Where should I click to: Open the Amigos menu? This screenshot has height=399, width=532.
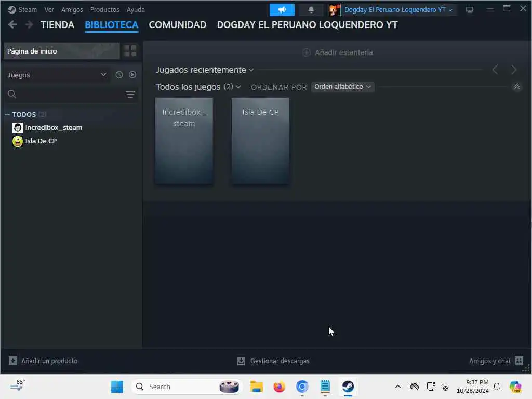coord(72,9)
